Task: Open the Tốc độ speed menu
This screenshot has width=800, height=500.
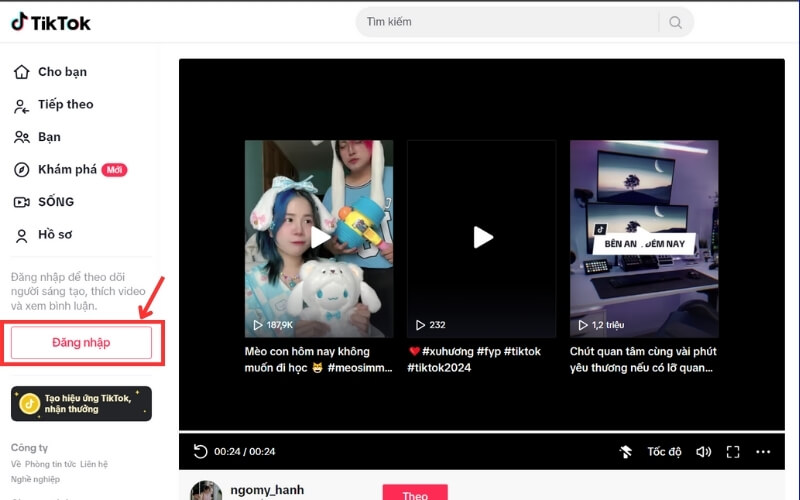Action: pyautogui.click(x=664, y=452)
